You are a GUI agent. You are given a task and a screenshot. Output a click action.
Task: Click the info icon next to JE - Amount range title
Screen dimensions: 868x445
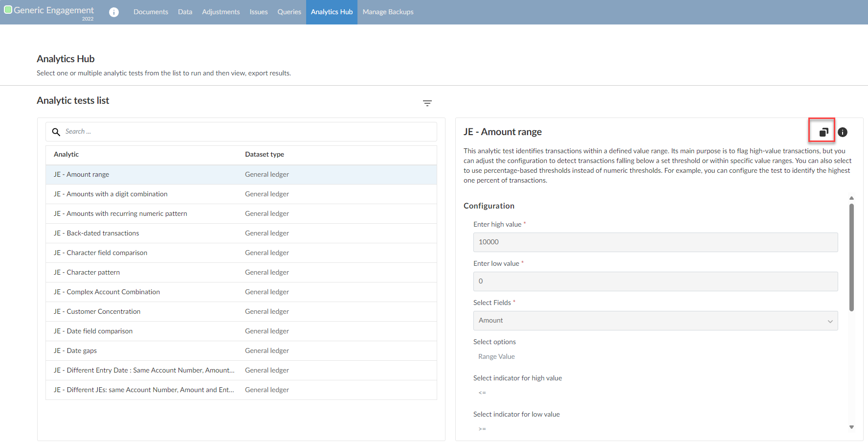pyautogui.click(x=843, y=132)
